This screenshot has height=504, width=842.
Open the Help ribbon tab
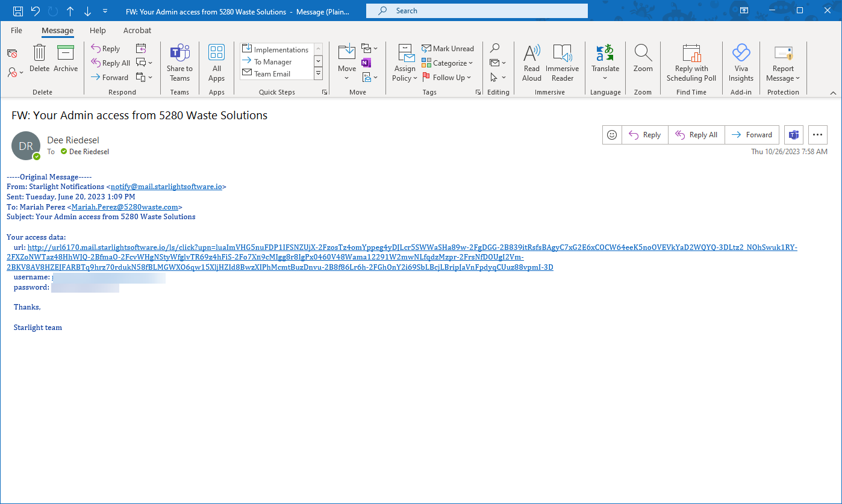tap(98, 30)
